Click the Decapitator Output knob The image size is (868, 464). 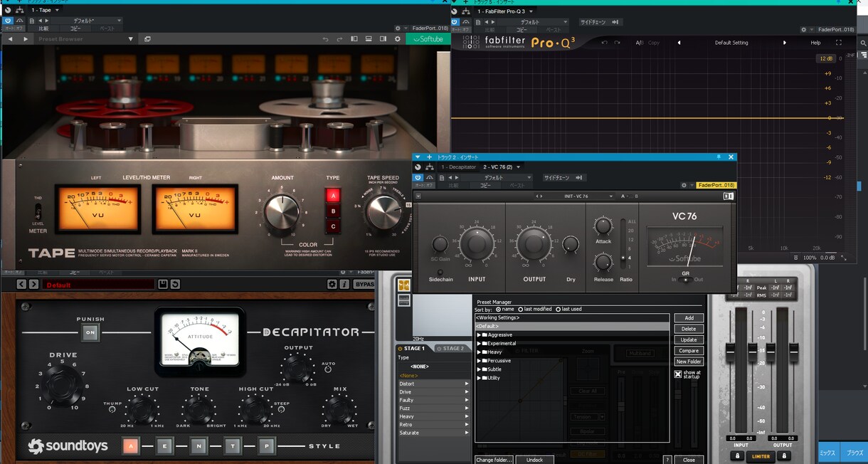pos(297,370)
